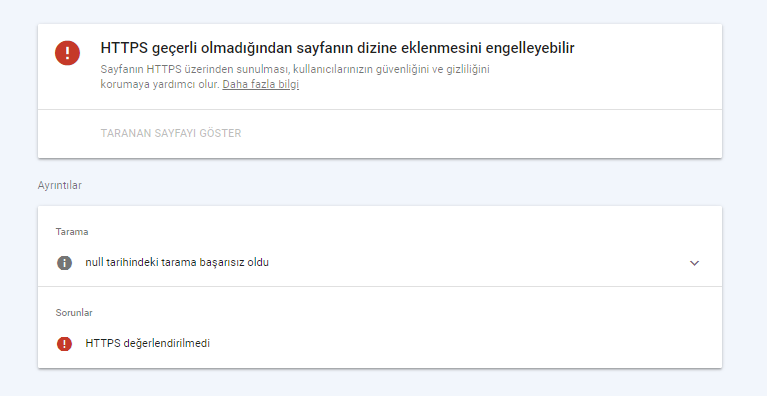Select the 'tarihindeki tarama başarısız oldu' message text
This screenshot has width=767, height=396.
pyautogui.click(x=187, y=263)
